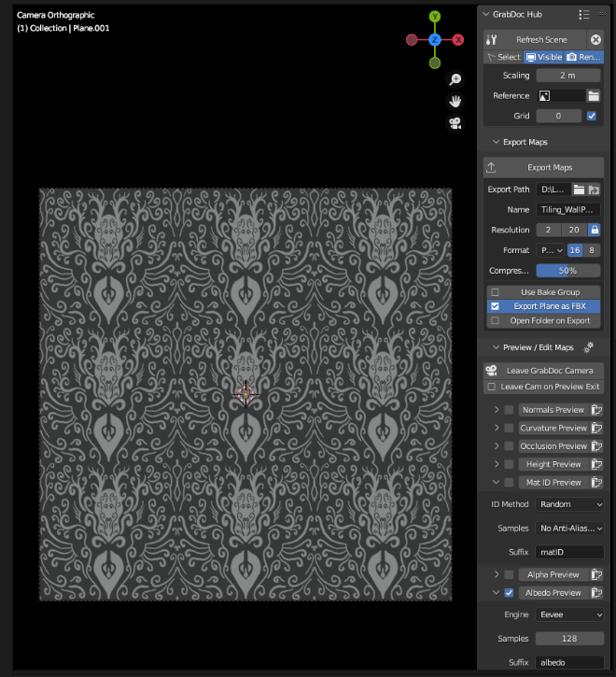
Task: Open the ID Method Random dropdown
Action: tap(569, 504)
